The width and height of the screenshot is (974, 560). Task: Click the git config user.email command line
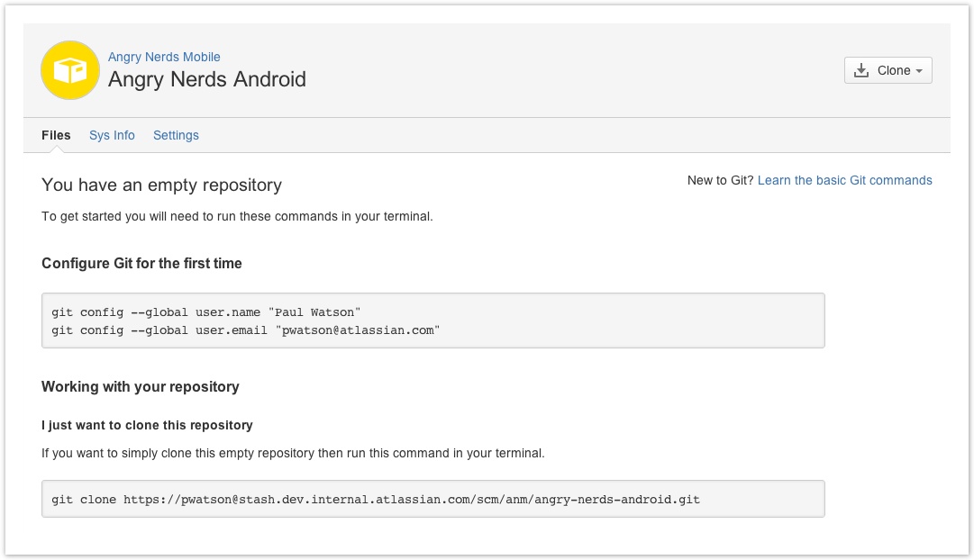pyautogui.click(x=245, y=330)
